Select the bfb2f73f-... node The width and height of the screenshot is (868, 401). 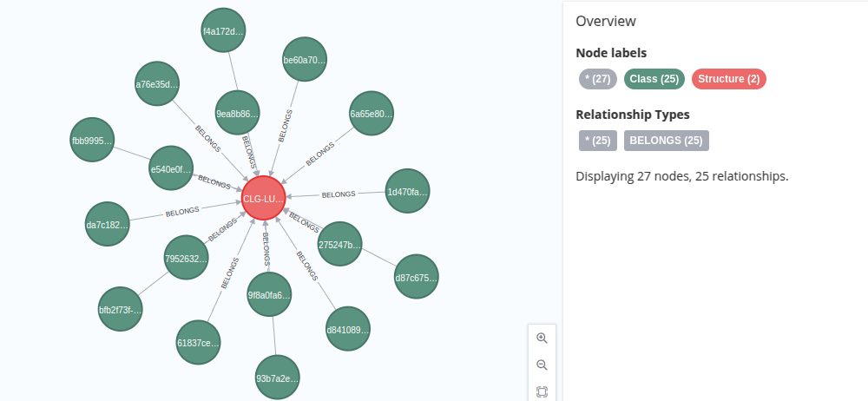[120, 309]
